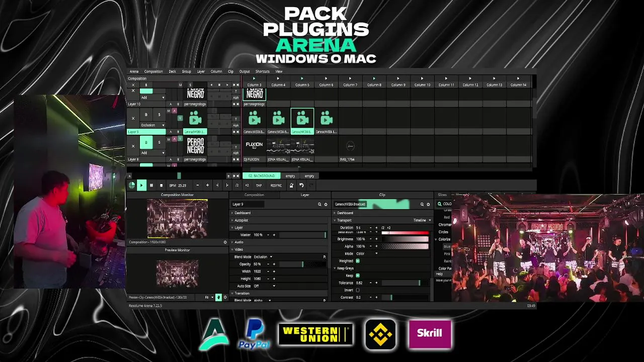The image size is (644, 362).
Task: Adjust the Tolerance slider
Action: pos(405,283)
